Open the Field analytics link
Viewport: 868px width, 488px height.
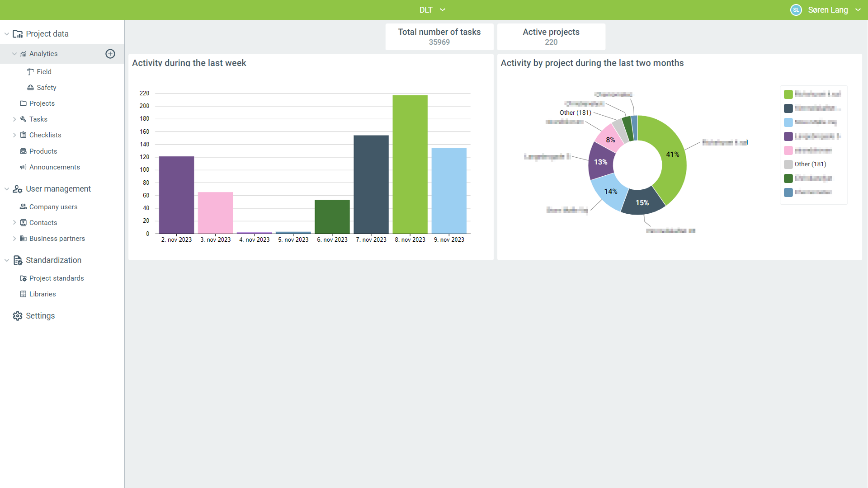click(44, 72)
